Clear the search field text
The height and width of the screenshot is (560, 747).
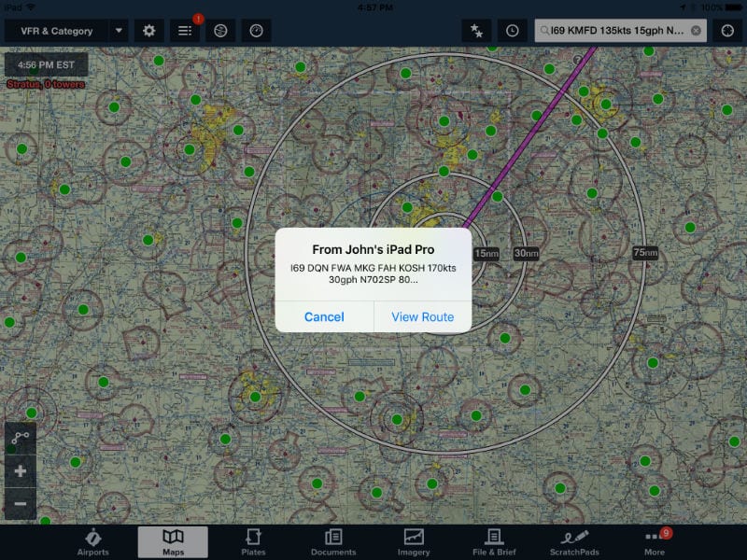point(696,31)
